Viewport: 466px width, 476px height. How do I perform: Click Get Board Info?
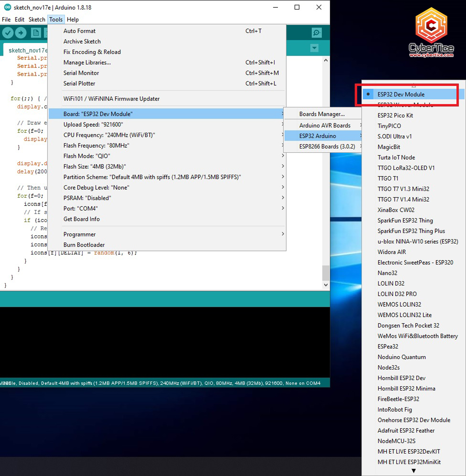click(81, 219)
